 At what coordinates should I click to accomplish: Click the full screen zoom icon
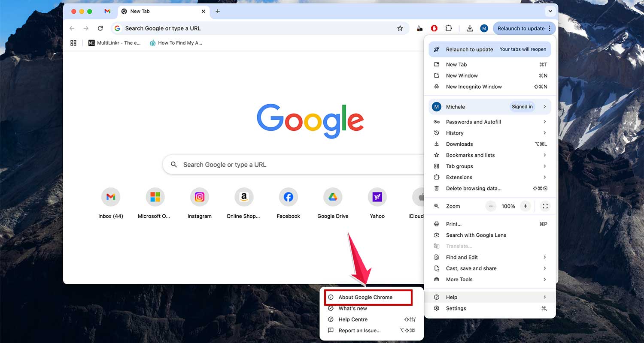(x=545, y=206)
